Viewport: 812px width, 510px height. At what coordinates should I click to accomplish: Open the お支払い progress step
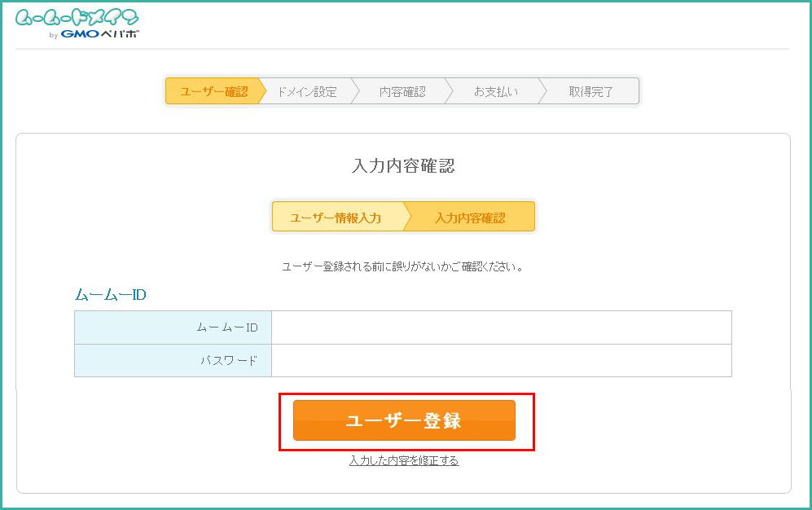[496, 91]
